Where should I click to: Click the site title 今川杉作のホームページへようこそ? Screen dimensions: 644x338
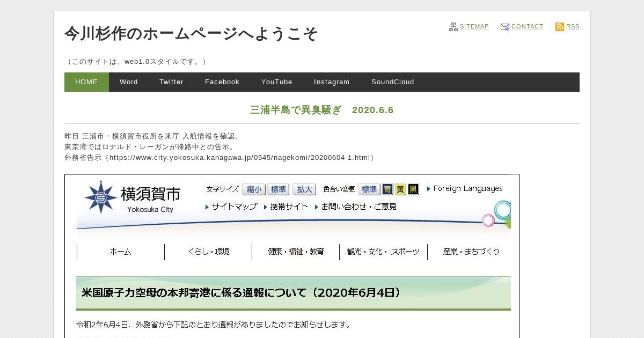191,34
